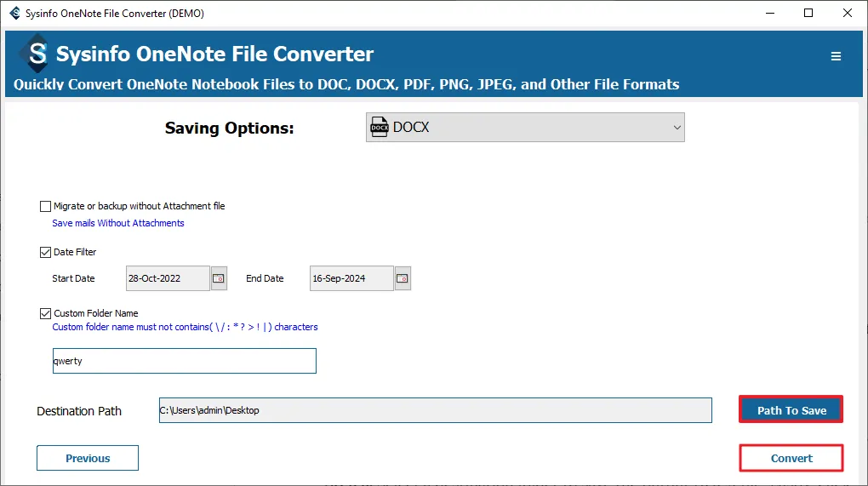The width and height of the screenshot is (868, 486).
Task: Open the Start Date calendar picker
Action: click(x=219, y=278)
